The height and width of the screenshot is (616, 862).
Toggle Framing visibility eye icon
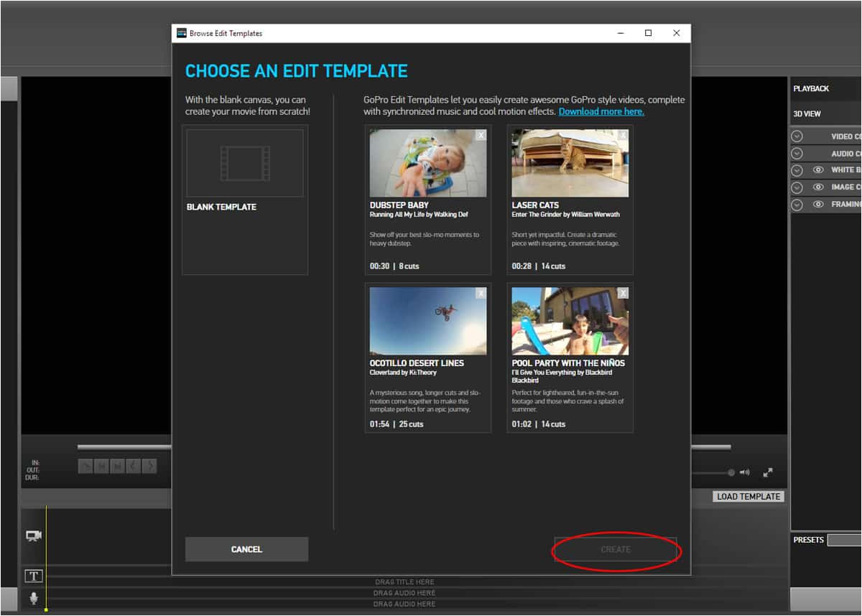click(818, 205)
